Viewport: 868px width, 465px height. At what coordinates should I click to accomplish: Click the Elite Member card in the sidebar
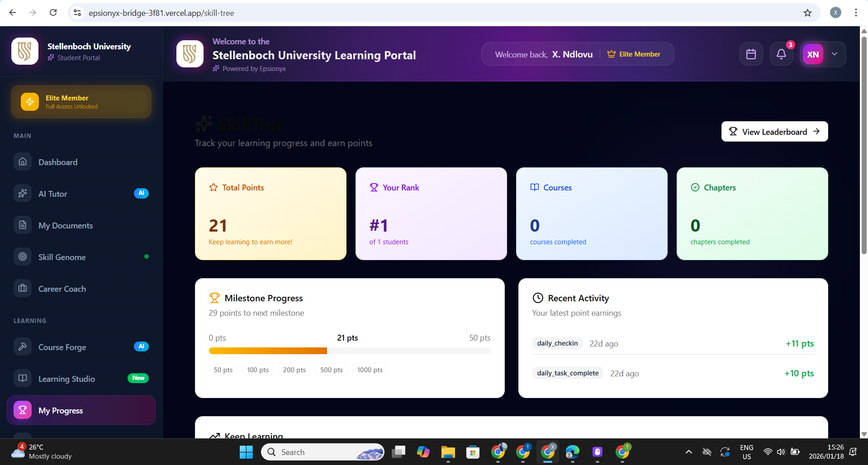(x=81, y=102)
